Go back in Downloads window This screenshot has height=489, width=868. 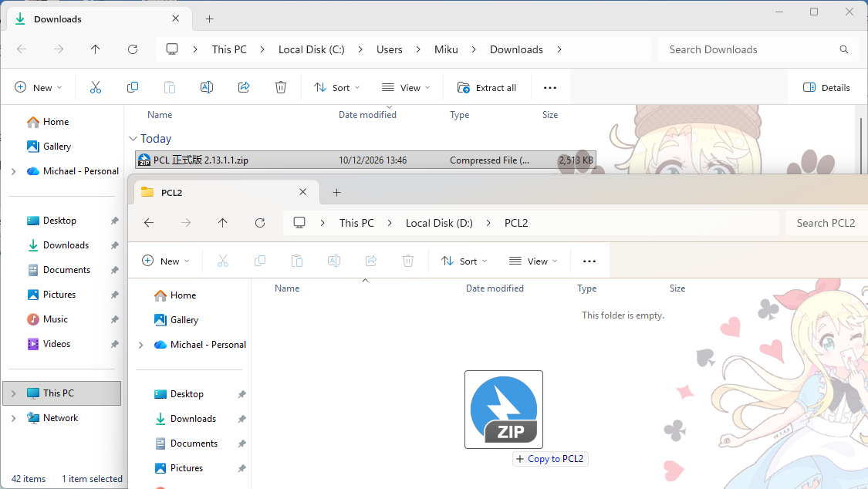click(22, 49)
